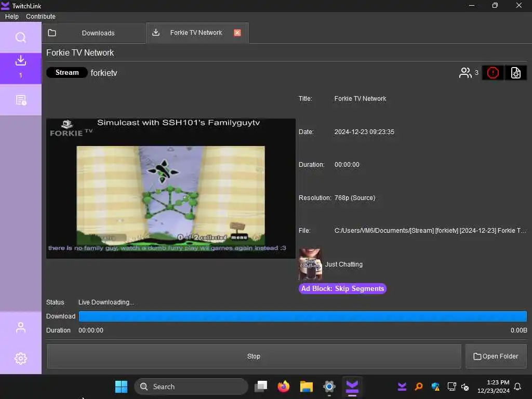Click the download icon on Forkie tab

click(156, 33)
